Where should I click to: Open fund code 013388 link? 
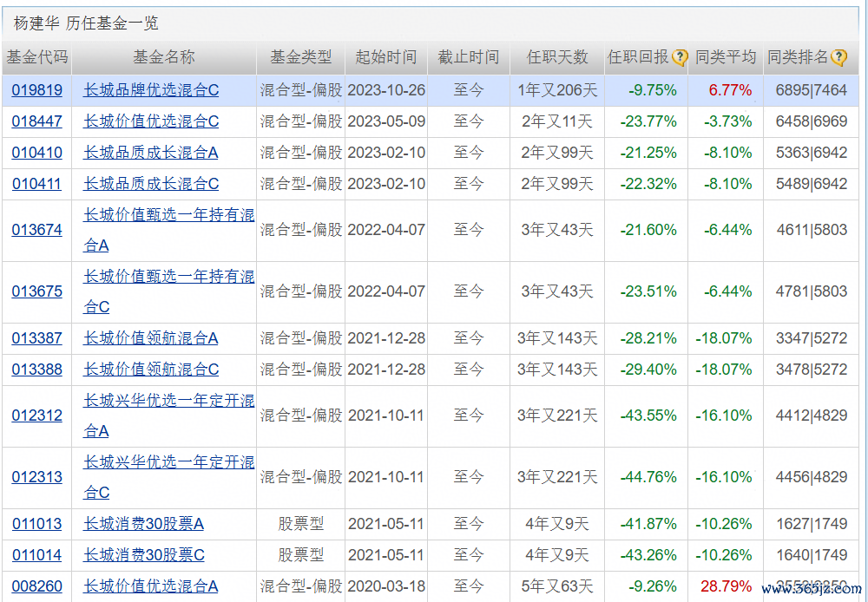tap(37, 369)
